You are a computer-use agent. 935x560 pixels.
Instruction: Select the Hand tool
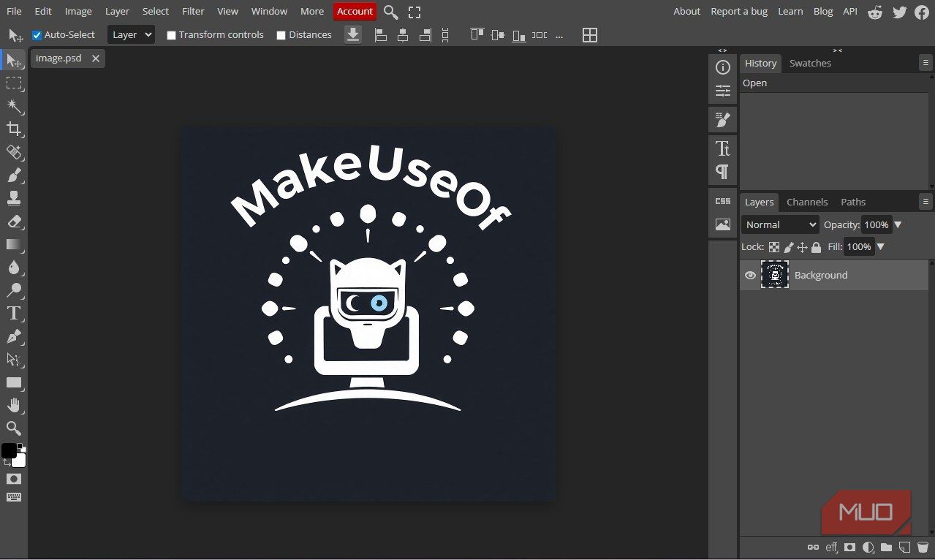point(14,405)
